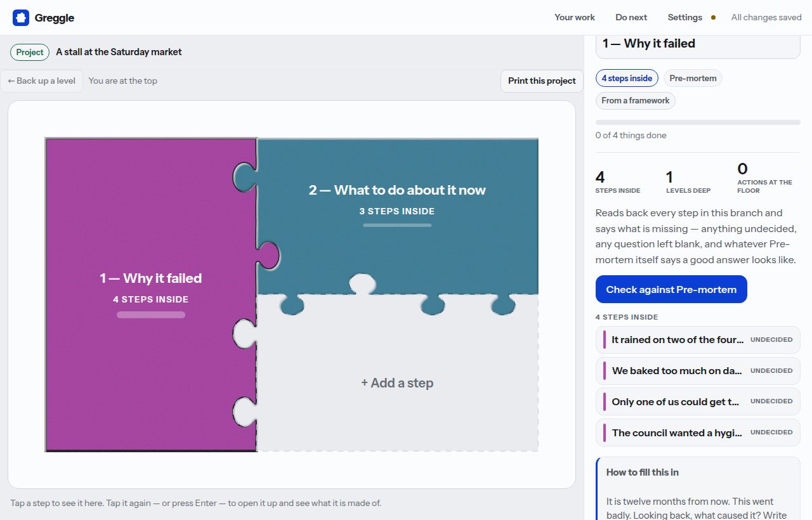
Task: Click Back up a level
Action: pyautogui.click(x=42, y=81)
